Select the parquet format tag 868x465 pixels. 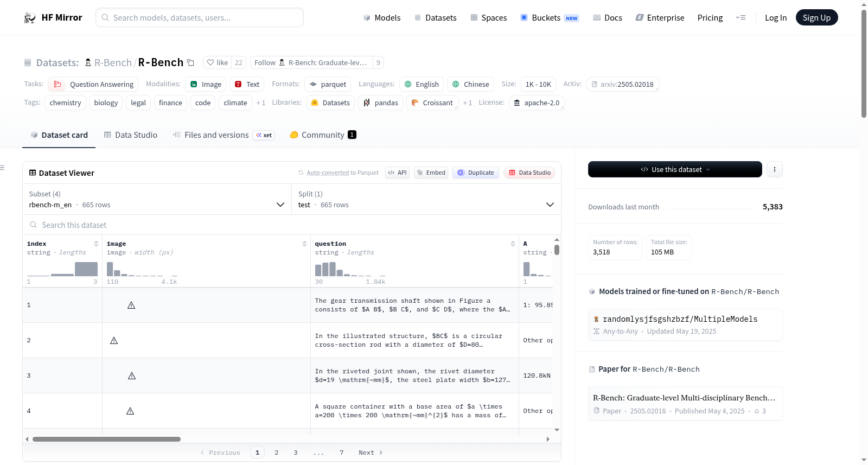(328, 84)
